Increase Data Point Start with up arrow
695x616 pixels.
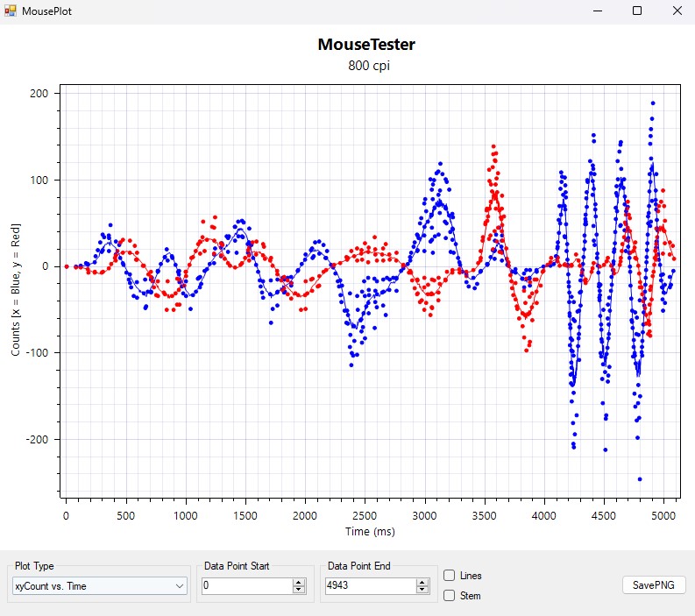pyautogui.click(x=298, y=582)
